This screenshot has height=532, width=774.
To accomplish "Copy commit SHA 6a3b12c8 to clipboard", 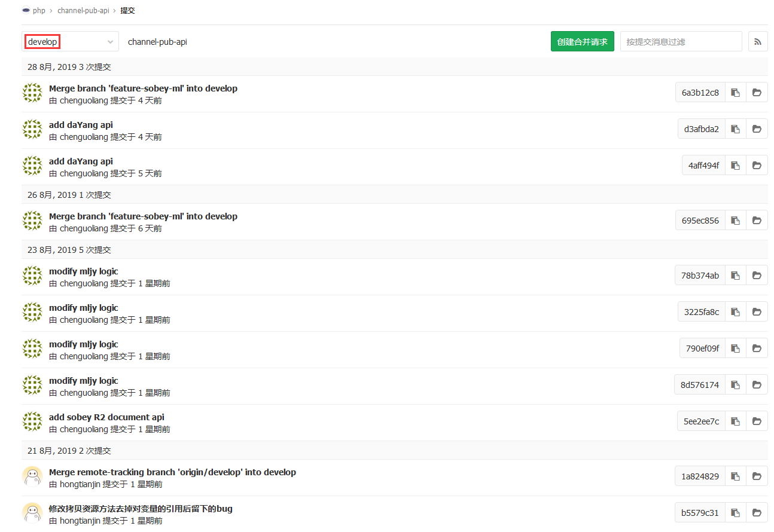I will [736, 93].
